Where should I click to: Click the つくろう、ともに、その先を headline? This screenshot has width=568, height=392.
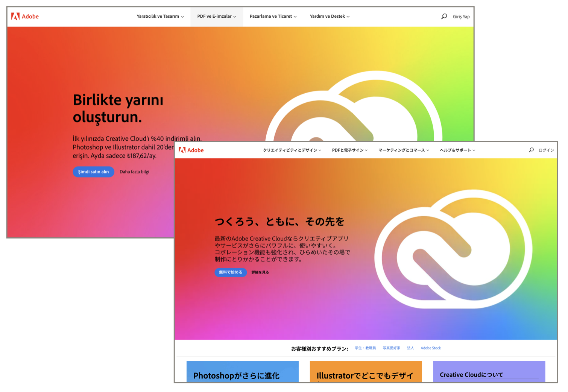pyautogui.click(x=279, y=222)
